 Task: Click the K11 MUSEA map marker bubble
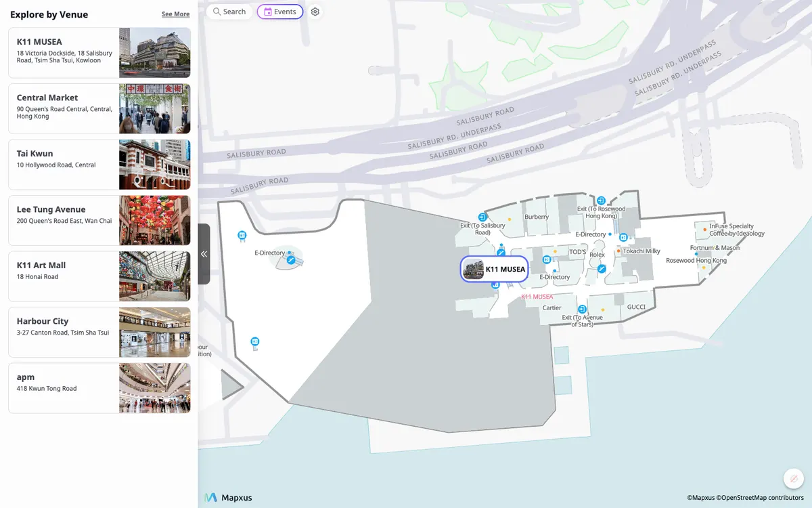click(x=494, y=269)
